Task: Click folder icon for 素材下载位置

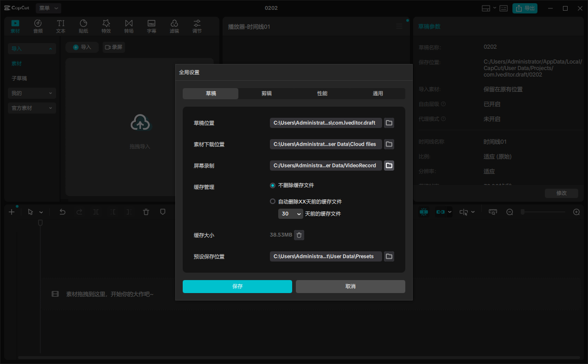Action: [x=389, y=144]
